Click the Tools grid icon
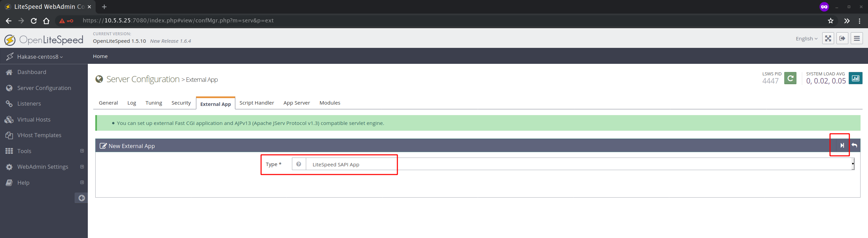868x238 pixels. [x=9, y=151]
